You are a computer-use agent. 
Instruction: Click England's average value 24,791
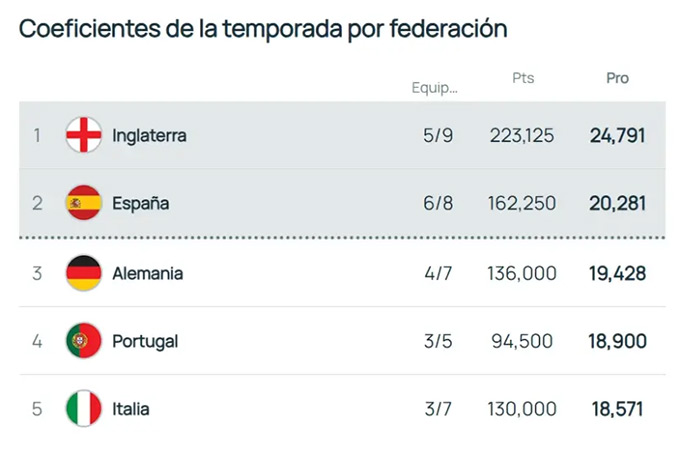point(618,135)
